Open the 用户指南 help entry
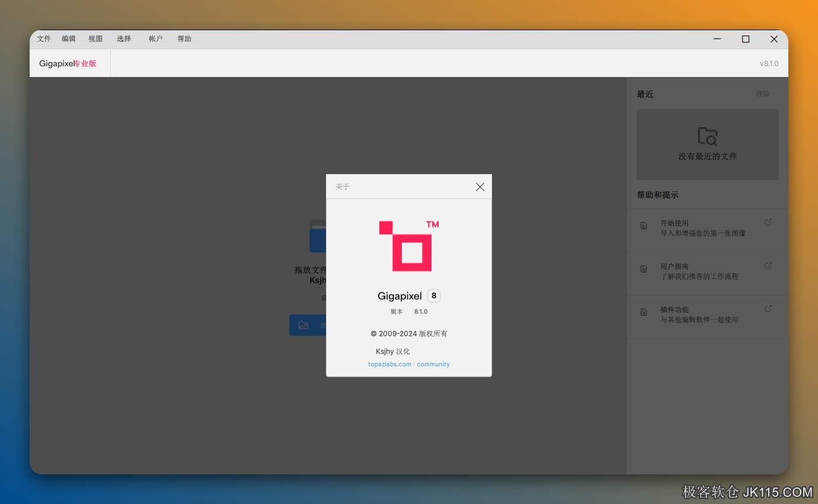 click(x=707, y=274)
